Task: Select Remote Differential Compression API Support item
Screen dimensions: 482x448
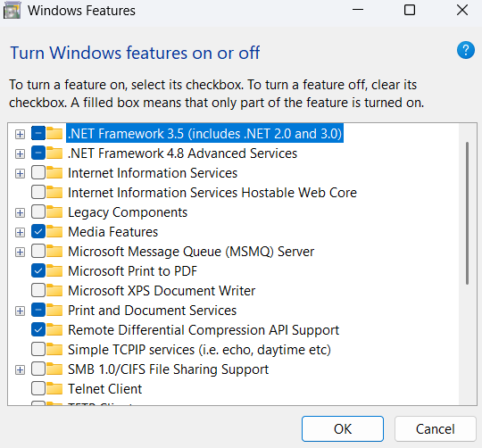Action: [204, 330]
